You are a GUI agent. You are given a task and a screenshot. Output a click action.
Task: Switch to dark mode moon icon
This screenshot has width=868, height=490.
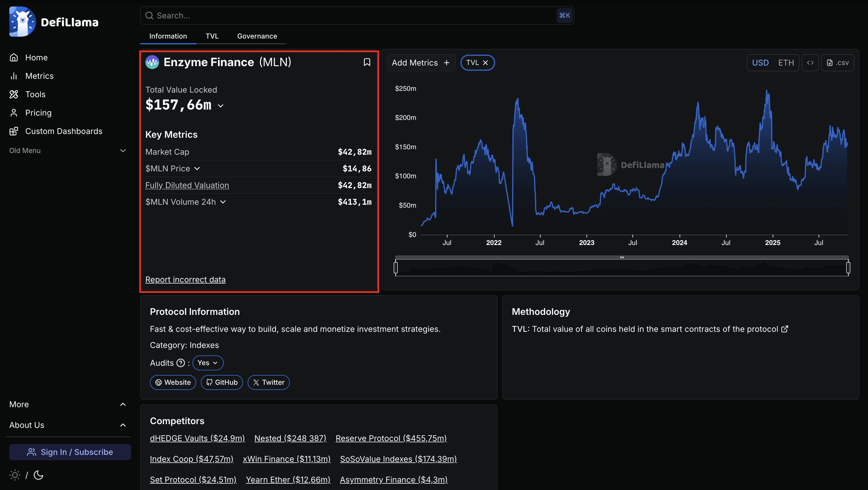point(39,475)
